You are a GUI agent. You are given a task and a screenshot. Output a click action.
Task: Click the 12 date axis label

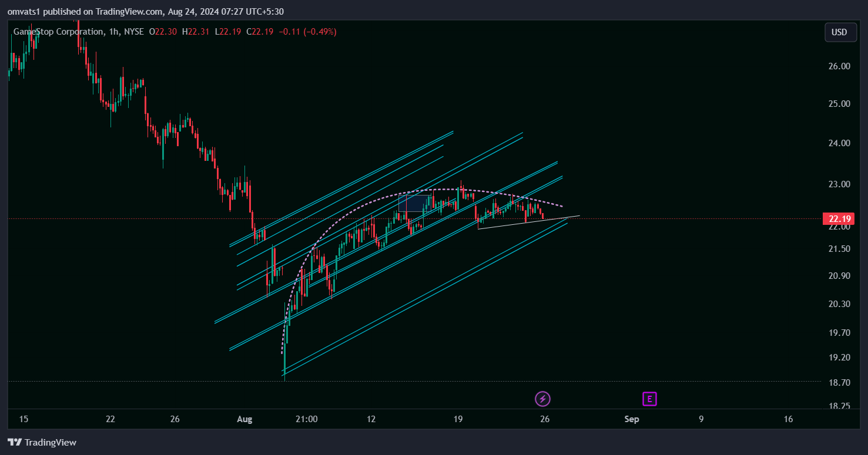click(371, 419)
